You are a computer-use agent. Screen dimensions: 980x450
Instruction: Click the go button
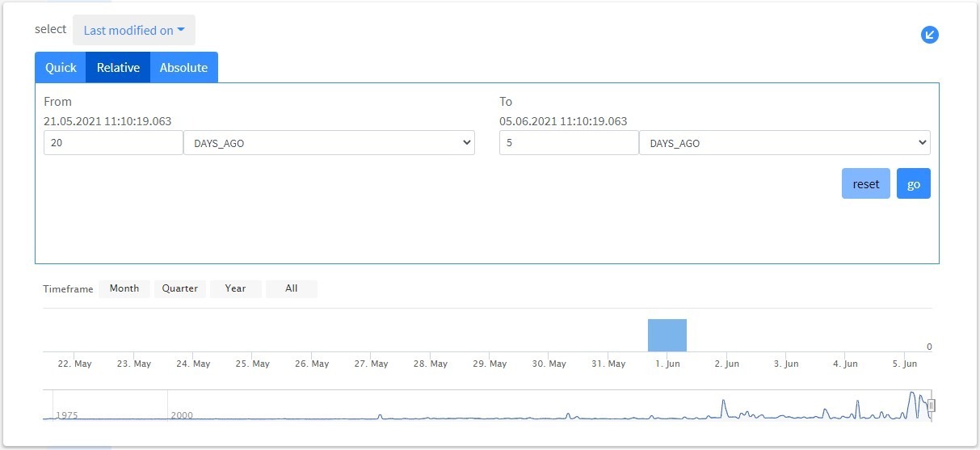pyautogui.click(x=914, y=183)
